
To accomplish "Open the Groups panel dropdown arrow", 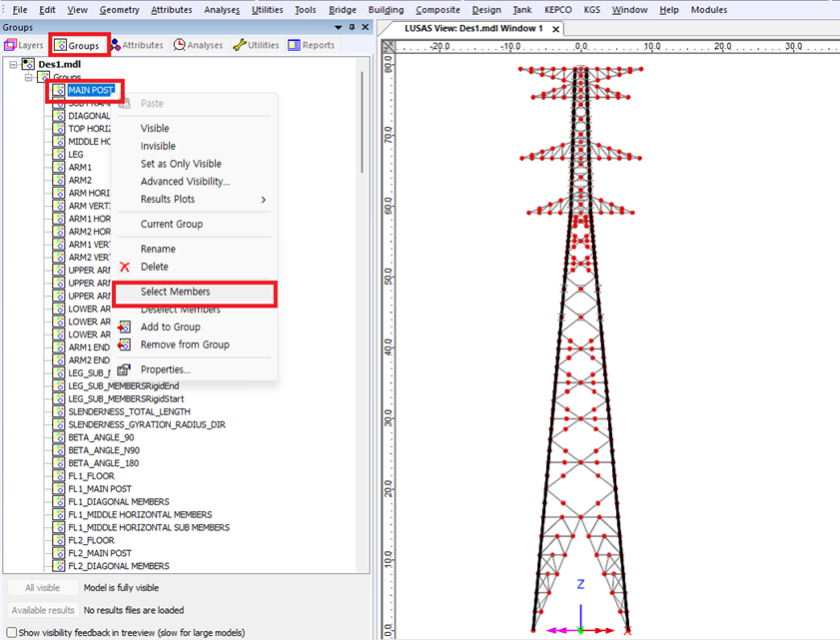I will point(338,28).
